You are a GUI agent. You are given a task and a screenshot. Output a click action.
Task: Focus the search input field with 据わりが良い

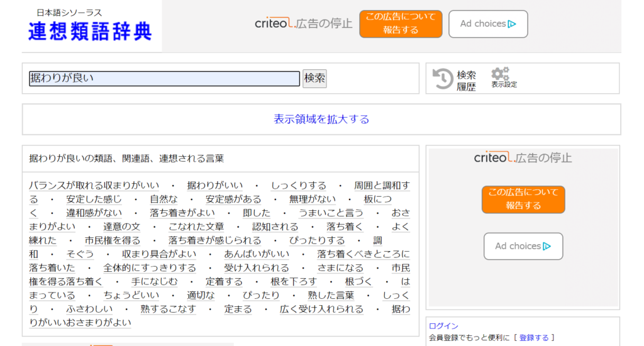(x=164, y=79)
